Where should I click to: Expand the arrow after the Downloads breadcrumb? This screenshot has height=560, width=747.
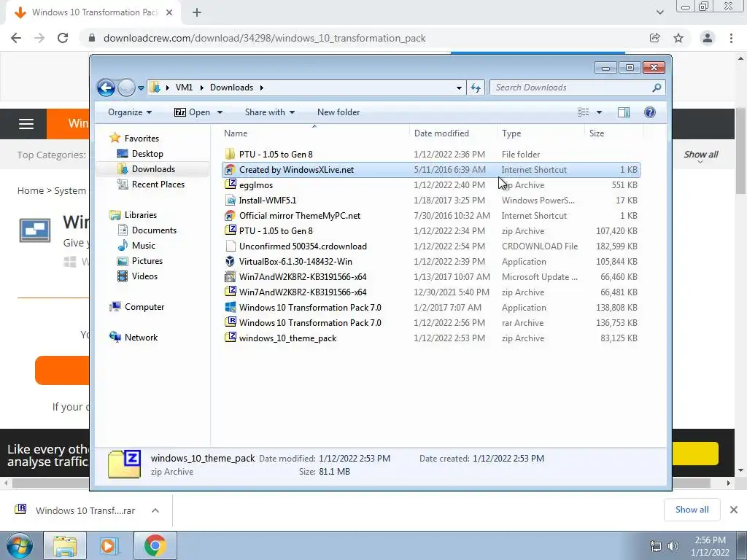[x=262, y=87]
